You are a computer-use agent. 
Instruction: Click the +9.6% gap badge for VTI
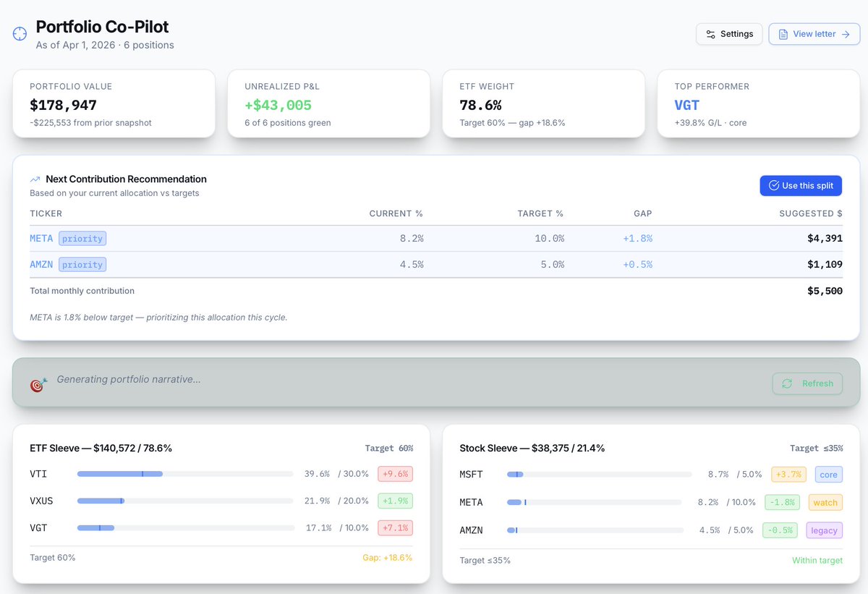tap(395, 474)
